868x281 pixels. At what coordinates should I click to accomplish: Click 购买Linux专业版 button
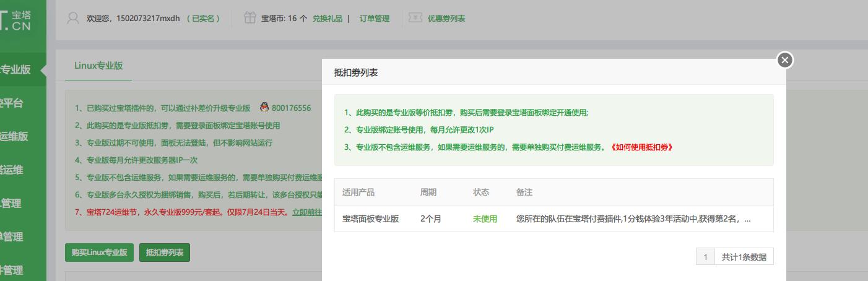coord(99,253)
